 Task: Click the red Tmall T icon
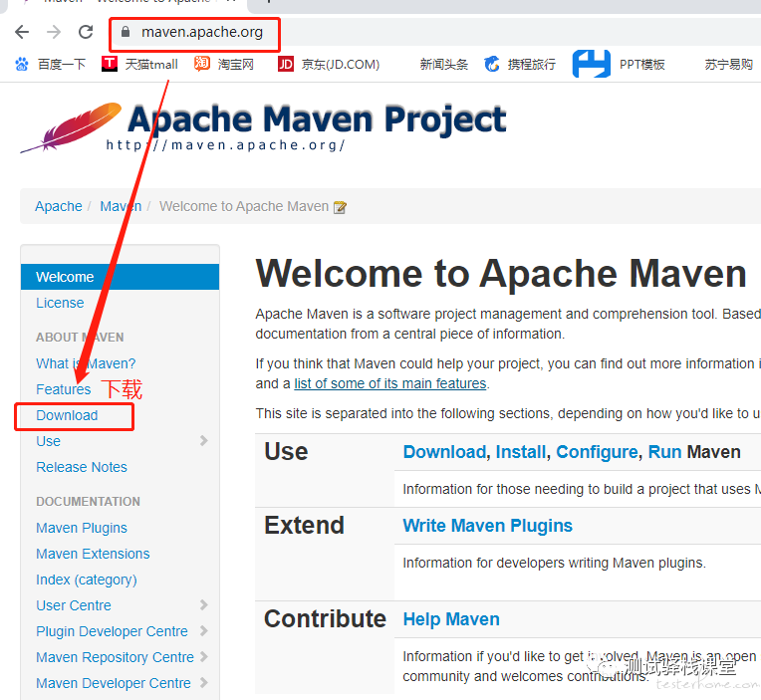[110, 64]
